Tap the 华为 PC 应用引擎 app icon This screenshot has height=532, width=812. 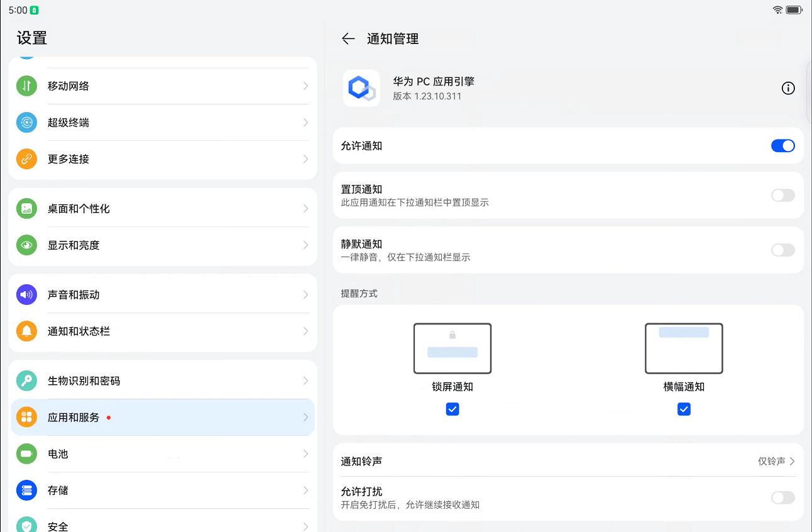361,88
